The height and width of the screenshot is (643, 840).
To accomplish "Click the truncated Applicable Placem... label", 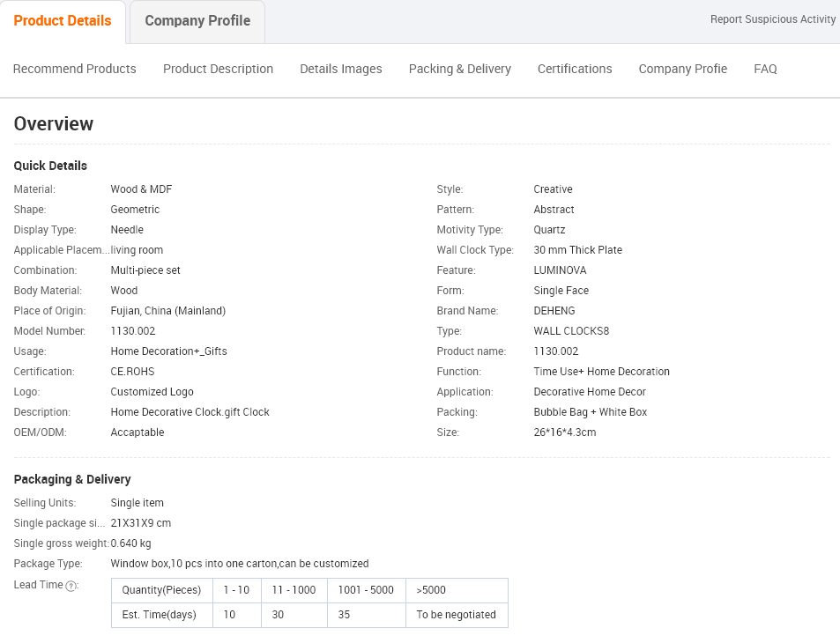I will pyautogui.click(x=61, y=250).
